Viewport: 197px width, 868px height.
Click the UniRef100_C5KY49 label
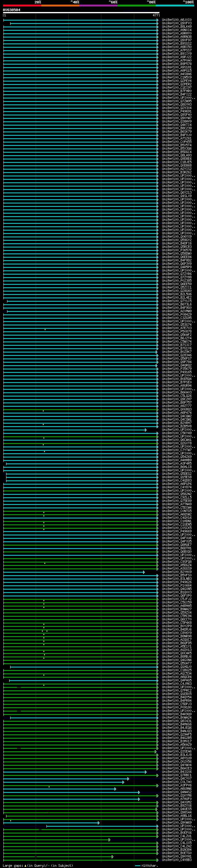point(177,433)
